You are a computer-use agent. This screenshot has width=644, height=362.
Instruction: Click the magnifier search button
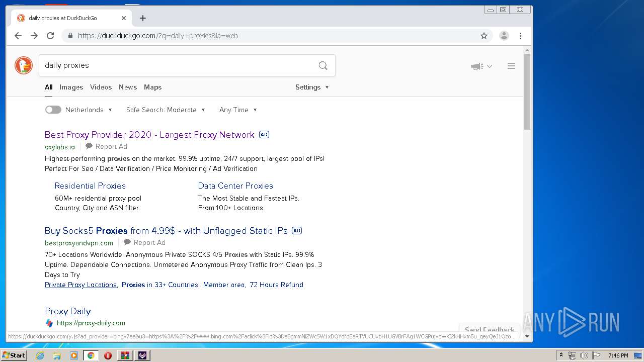click(323, 65)
